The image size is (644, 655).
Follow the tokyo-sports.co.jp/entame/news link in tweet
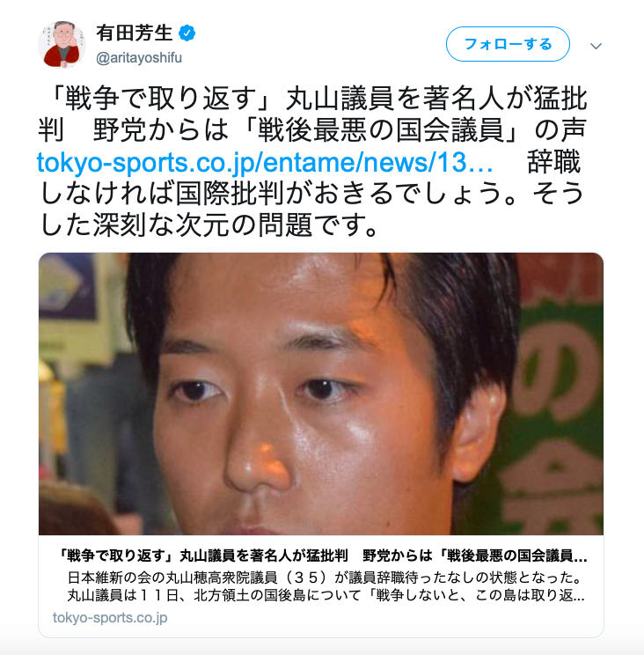(x=265, y=162)
